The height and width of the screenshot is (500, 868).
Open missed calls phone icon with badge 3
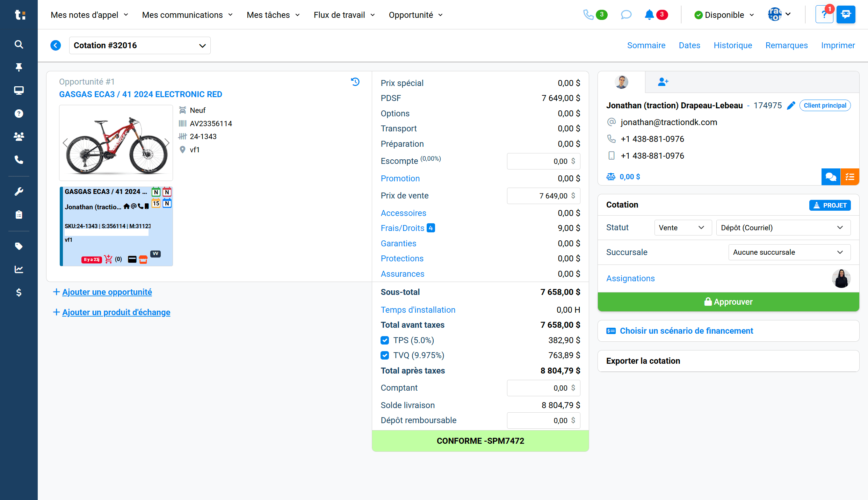[x=595, y=15]
